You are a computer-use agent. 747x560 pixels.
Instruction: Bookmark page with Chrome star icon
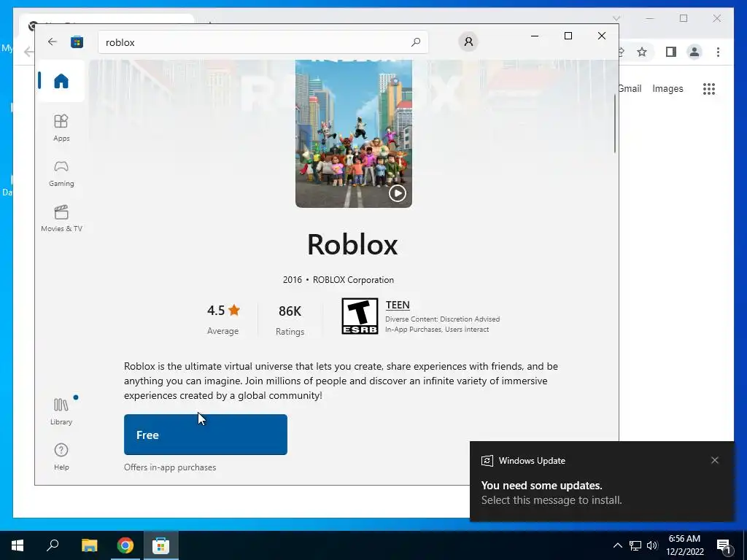[x=642, y=52]
